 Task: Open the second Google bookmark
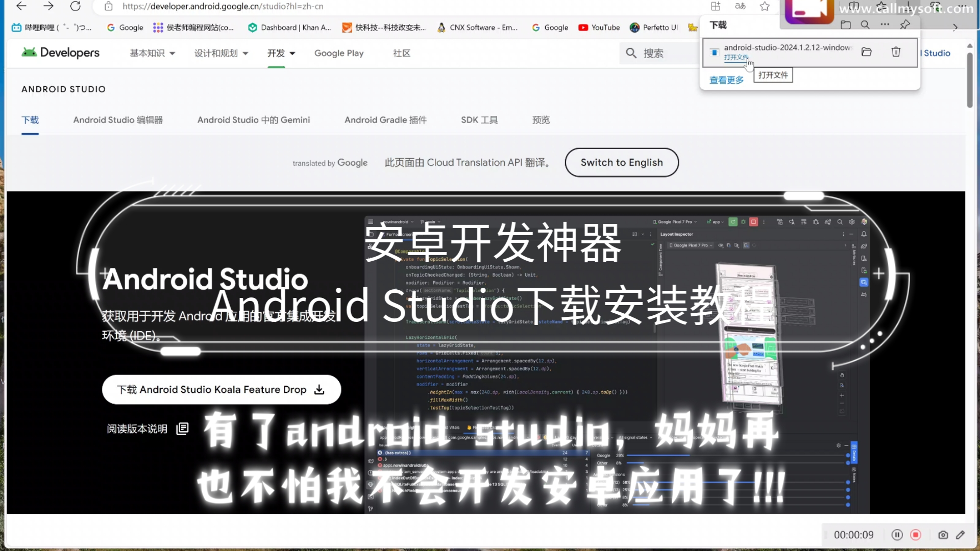coord(550,28)
